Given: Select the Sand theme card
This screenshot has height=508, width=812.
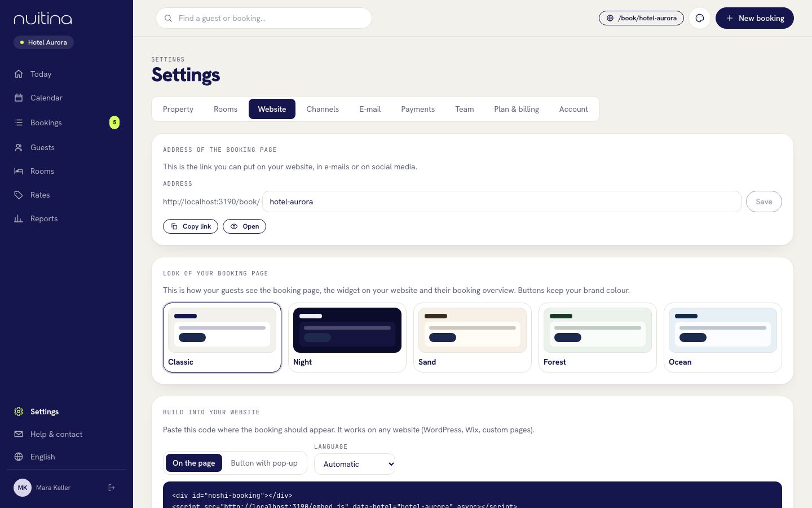Looking at the screenshot, I should [x=473, y=338].
